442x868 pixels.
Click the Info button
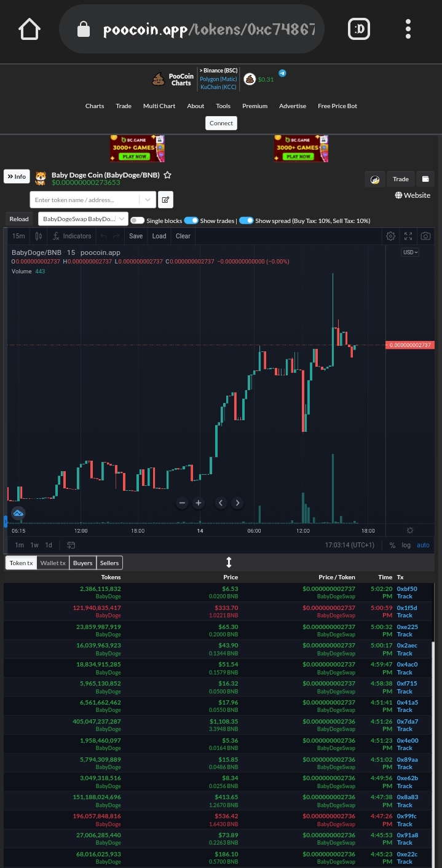(17, 176)
